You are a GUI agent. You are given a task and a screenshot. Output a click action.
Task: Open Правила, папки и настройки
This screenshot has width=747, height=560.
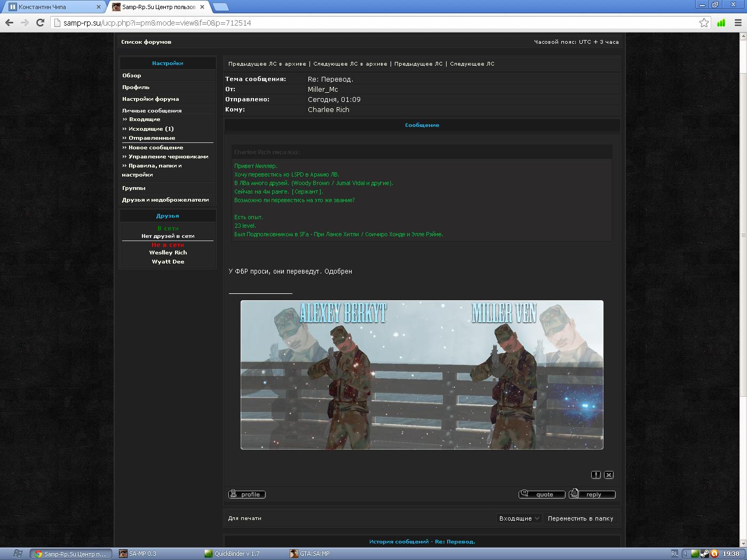[x=152, y=170]
